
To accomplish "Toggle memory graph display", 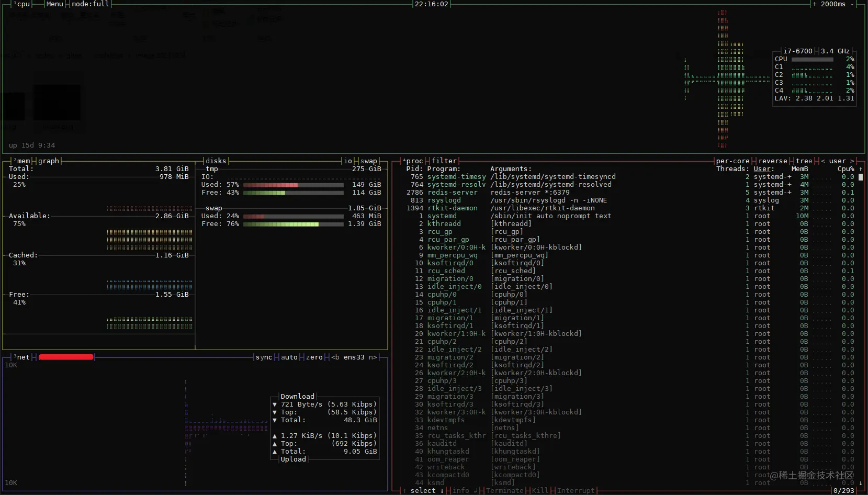I will coord(49,161).
